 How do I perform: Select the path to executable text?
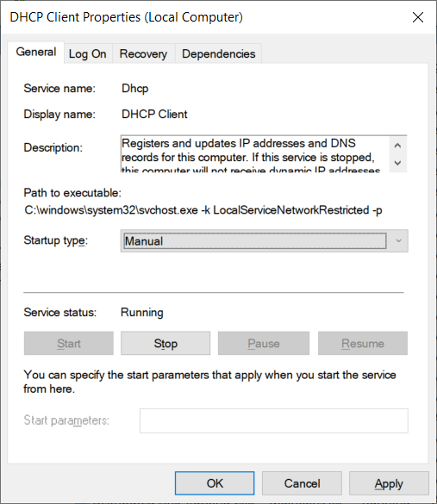pyautogui.click(x=203, y=210)
